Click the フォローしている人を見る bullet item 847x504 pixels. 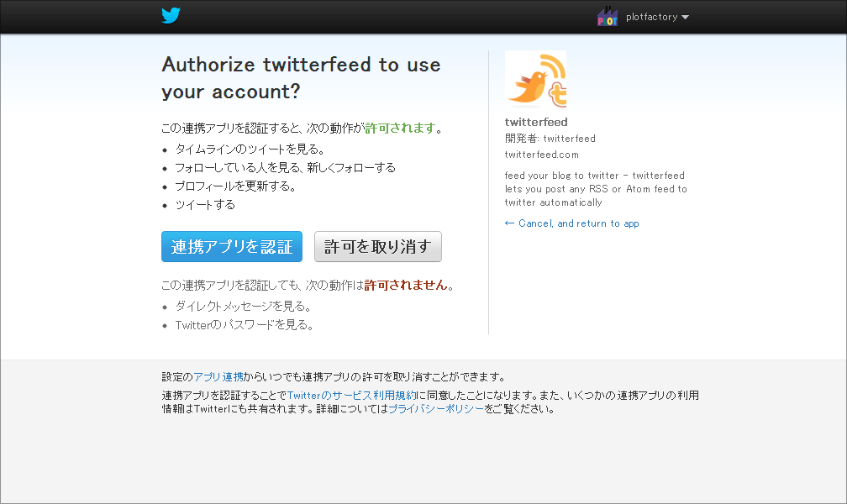(x=285, y=168)
